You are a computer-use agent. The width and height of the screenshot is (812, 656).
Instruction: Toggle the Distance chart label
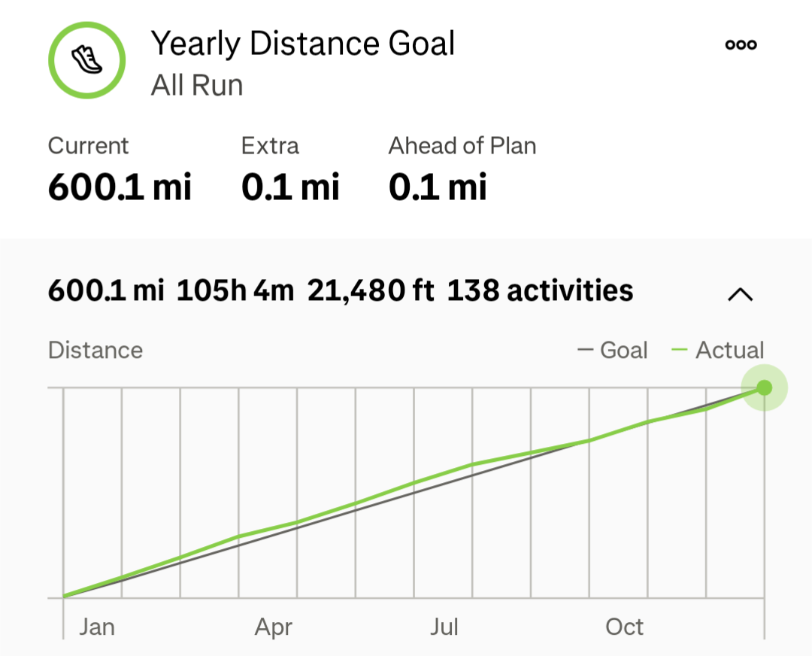[x=95, y=350]
